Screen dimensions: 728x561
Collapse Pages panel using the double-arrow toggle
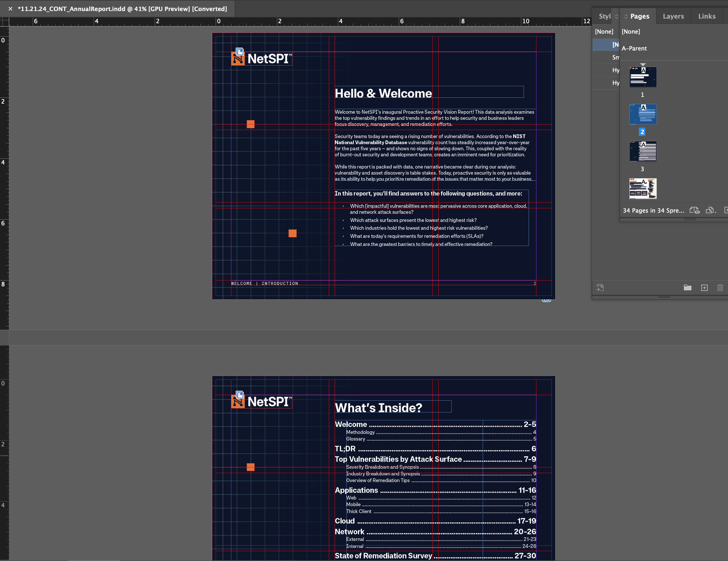point(626,16)
